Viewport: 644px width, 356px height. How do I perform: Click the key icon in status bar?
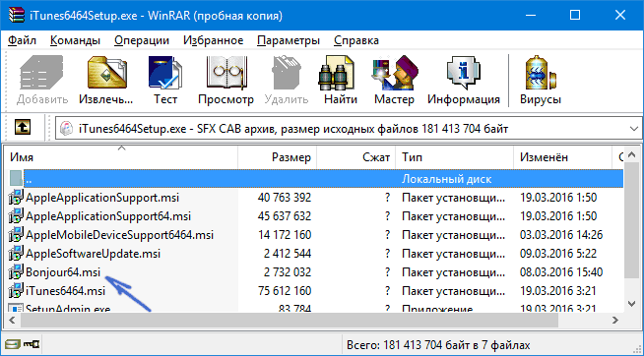pos(31,343)
